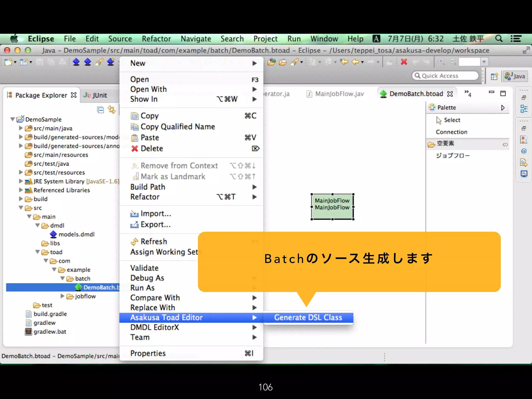Minimize the editor area

tap(491, 92)
